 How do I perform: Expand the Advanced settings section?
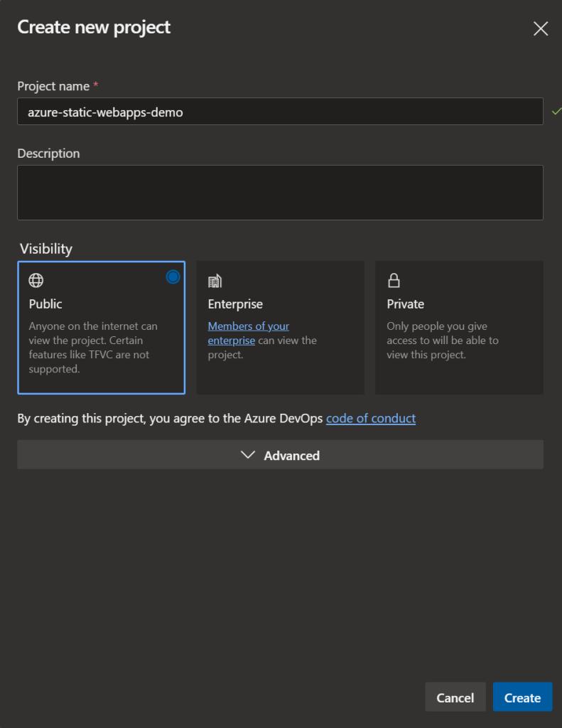[x=281, y=454]
